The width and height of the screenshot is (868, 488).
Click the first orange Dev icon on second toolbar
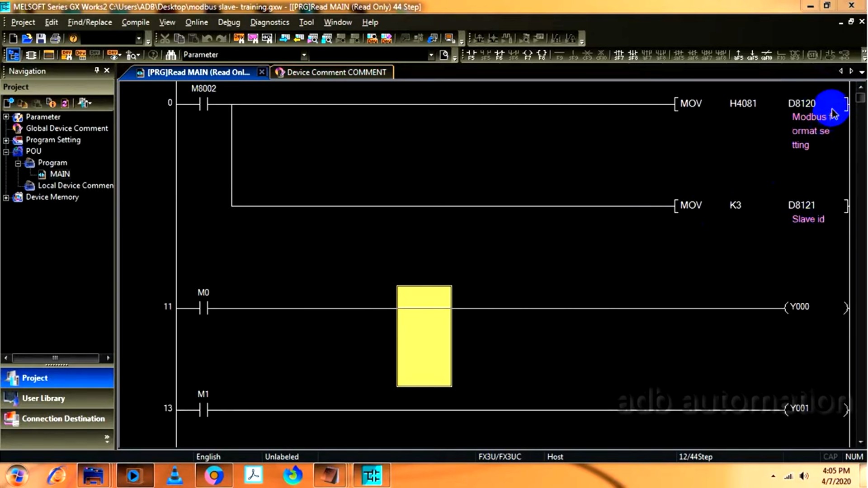(x=66, y=55)
